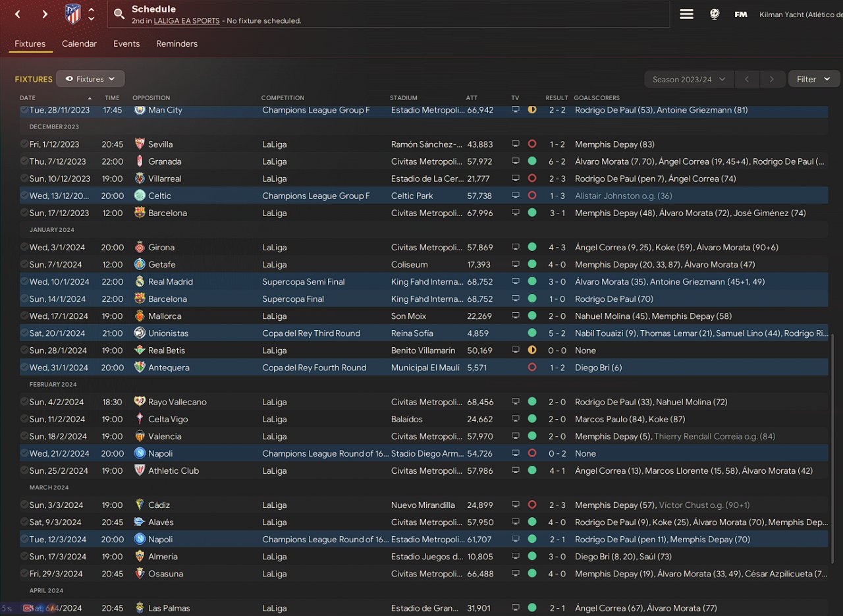
Task: Sort fixtures by the Date column header
Action: pyautogui.click(x=28, y=98)
